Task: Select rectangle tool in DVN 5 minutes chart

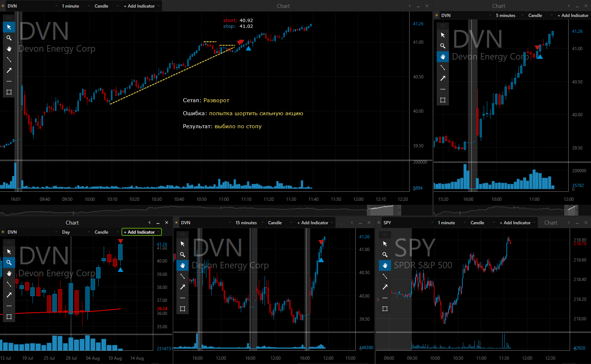Action: pos(443,100)
